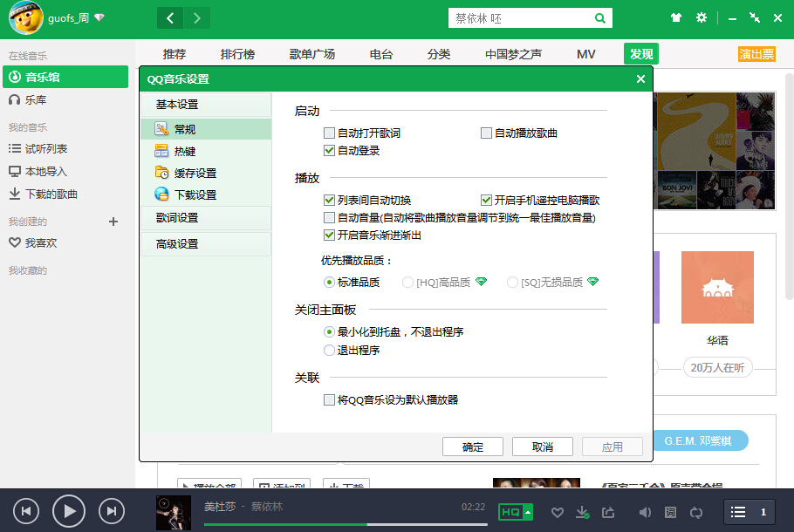Skip to next track

click(x=112, y=511)
